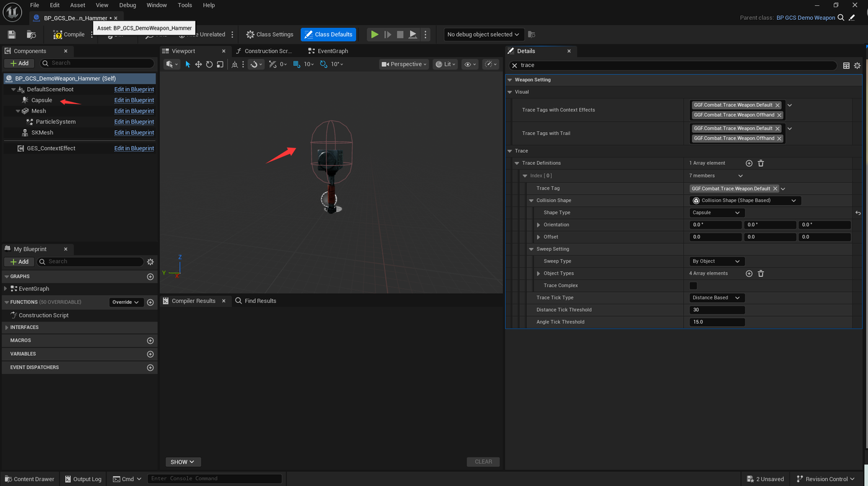Open Class Settings
This screenshot has height=486, width=868.
[x=270, y=35]
